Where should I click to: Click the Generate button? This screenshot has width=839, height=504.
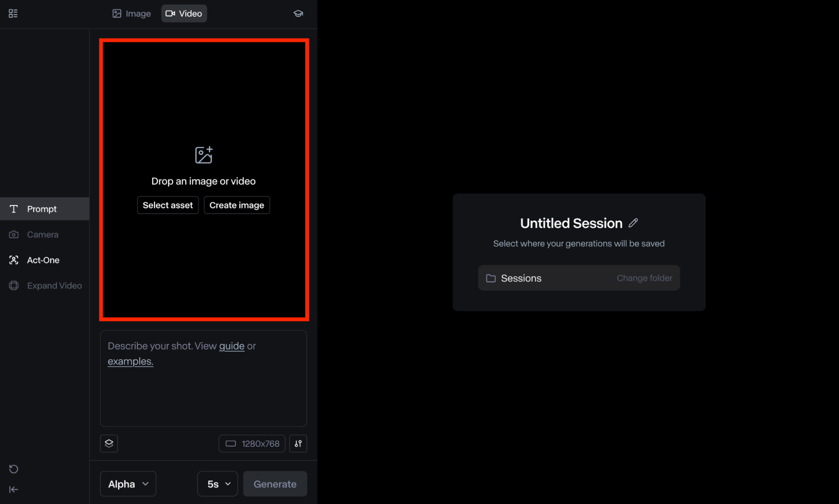click(x=275, y=484)
